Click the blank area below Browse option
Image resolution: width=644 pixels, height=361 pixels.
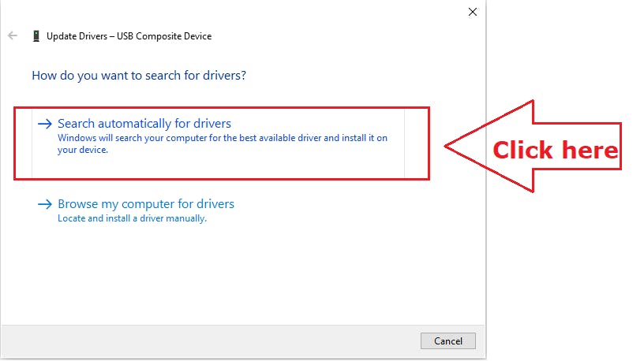237,276
